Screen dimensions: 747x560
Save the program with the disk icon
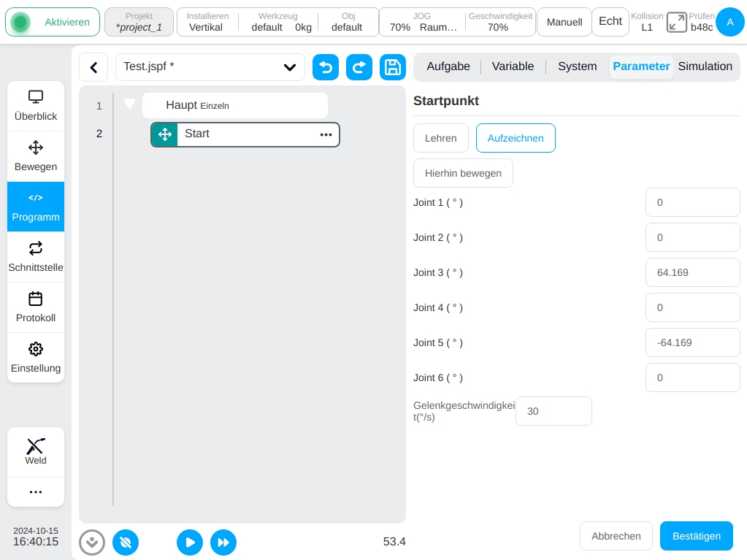tap(393, 67)
